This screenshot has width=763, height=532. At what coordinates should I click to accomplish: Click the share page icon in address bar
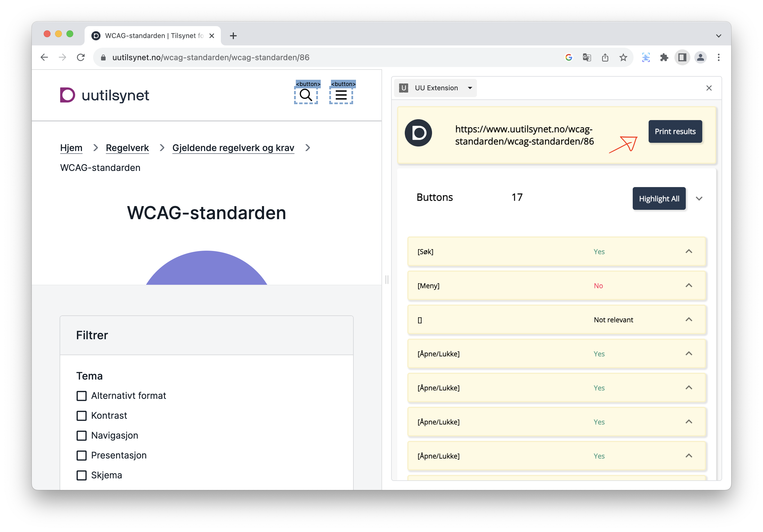(605, 57)
